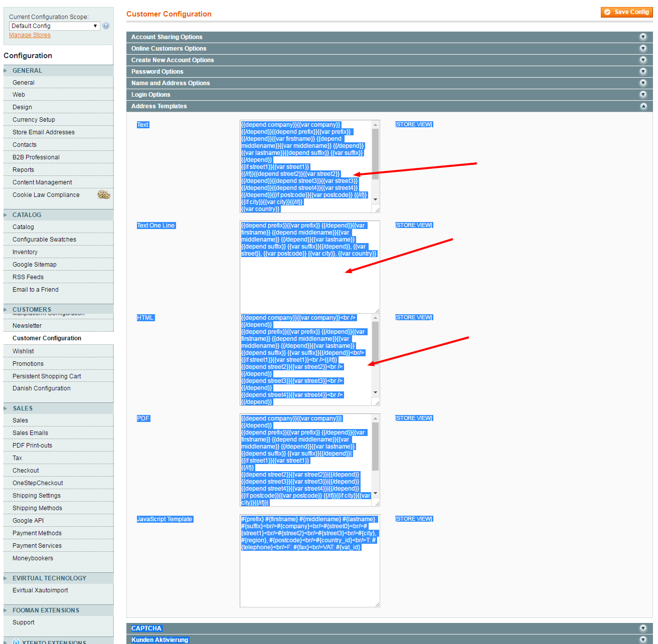Viewport: 658px width, 644px height.
Task: Expand the CAPTCHA section chevron
Action: 644,628
